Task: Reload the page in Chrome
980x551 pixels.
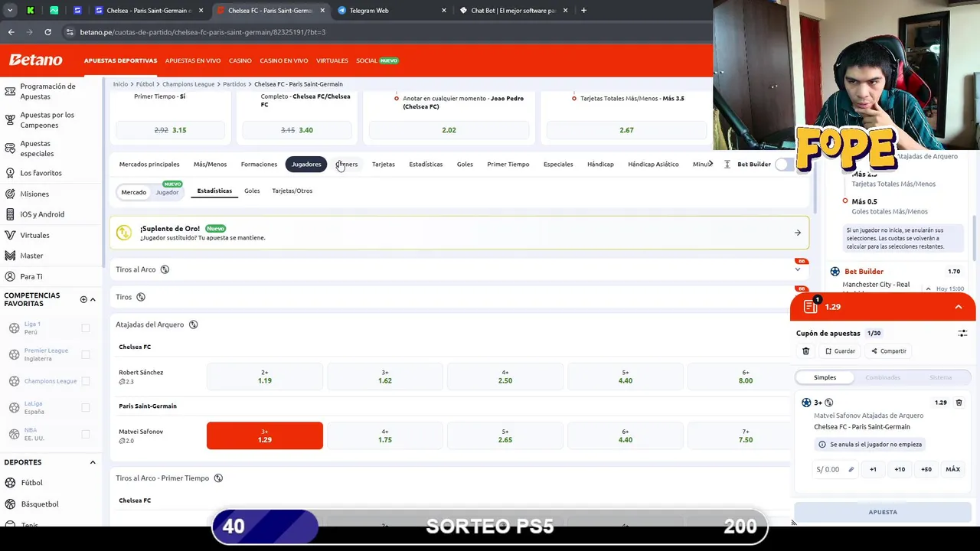Action: point(47,32)
